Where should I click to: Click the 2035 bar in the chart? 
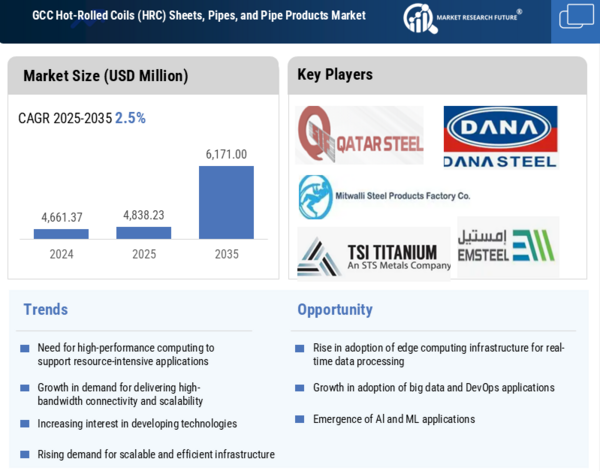[226, 202]
